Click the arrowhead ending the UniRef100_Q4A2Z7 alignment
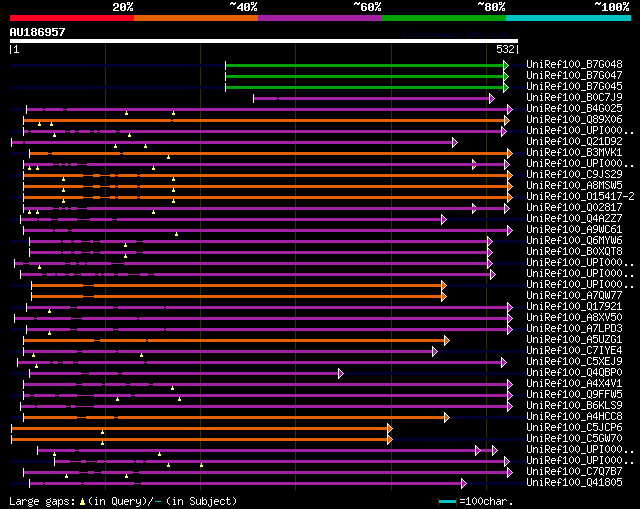Screen dimensions: 640x509 [x=444, y=220]
